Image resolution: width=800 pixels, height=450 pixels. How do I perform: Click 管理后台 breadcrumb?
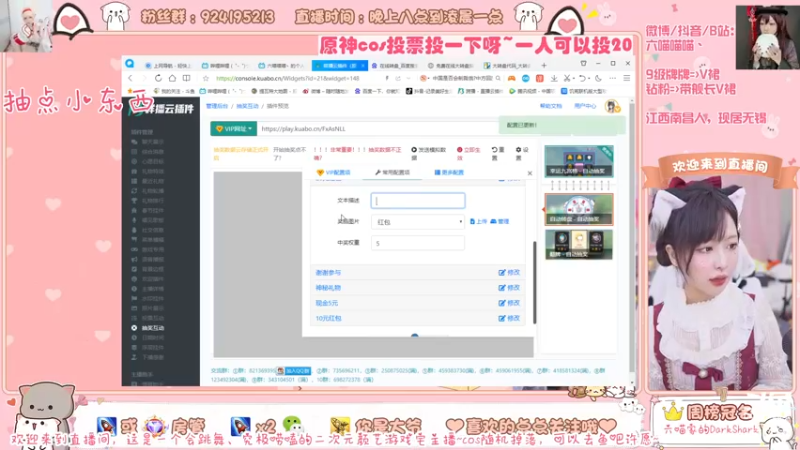tap(217, 106)
